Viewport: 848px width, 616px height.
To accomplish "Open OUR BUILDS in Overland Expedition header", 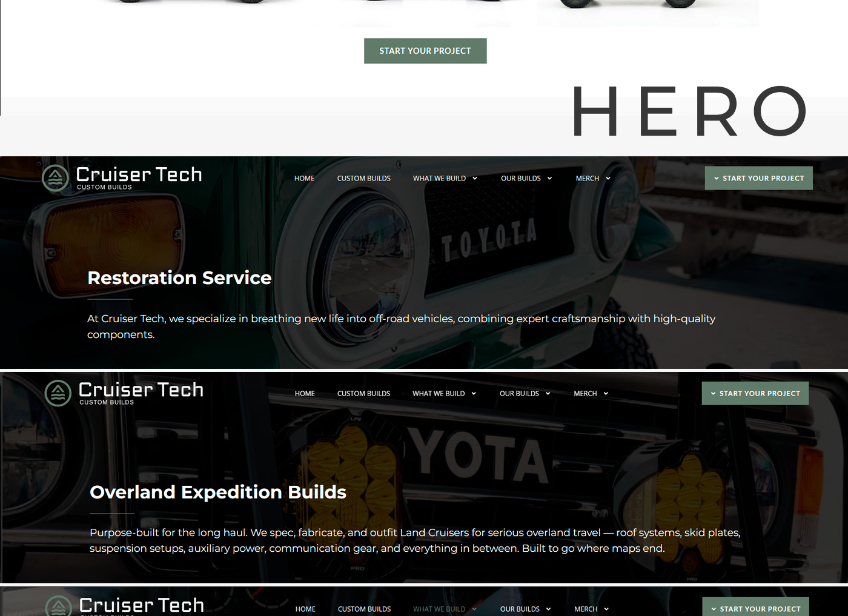I will pyautogui.click(x=519, y=393).
